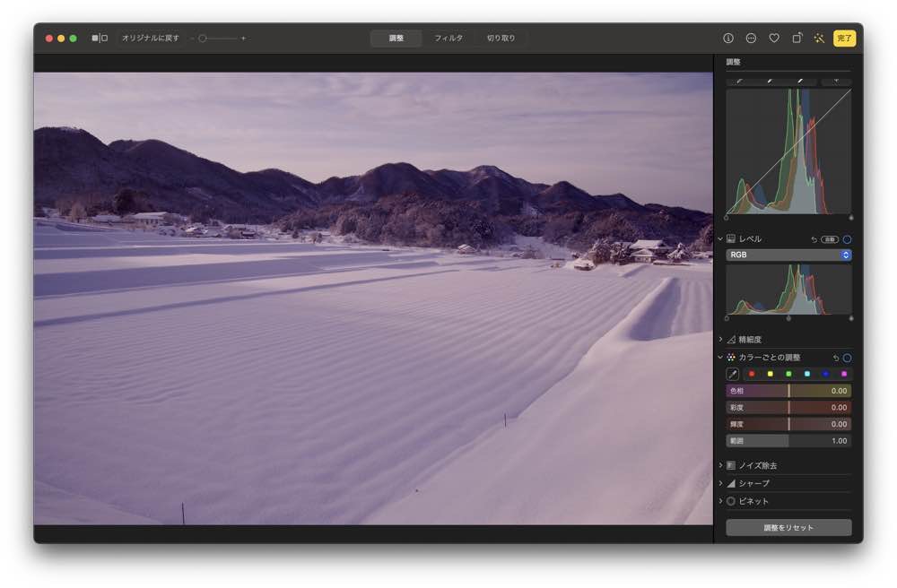Expand the ノイズ除去 section
The height and width of the screenshot is (588, 897).
(720, 466)
